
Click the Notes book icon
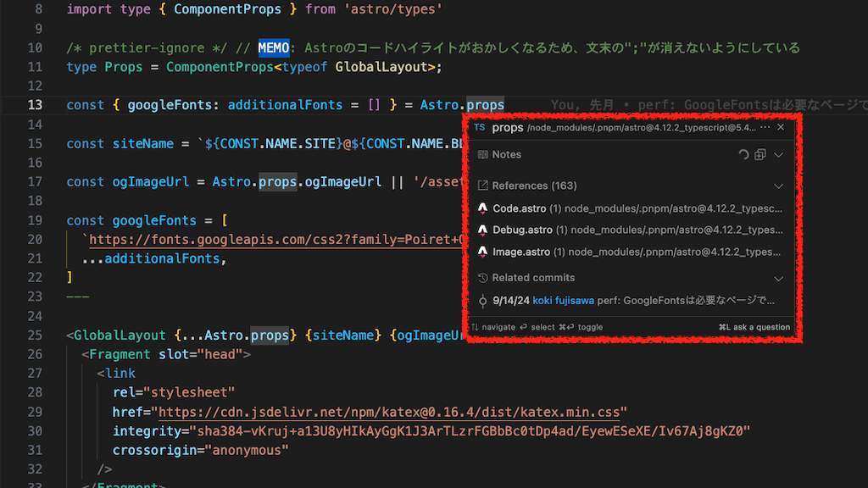point(482,155)
